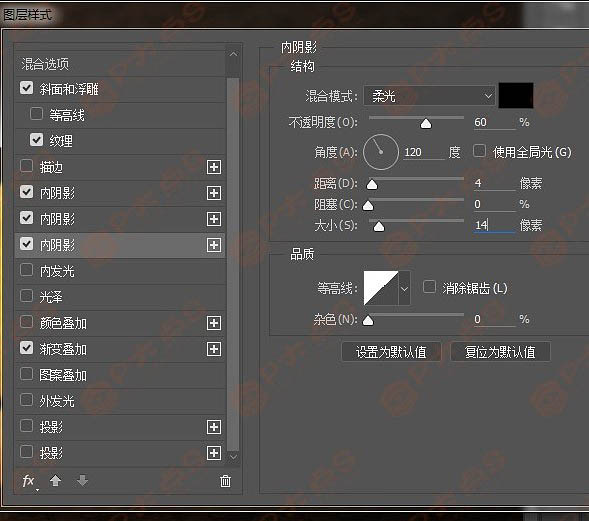Add another 颜色叠加 with plus icon

(x=214, y=323)
